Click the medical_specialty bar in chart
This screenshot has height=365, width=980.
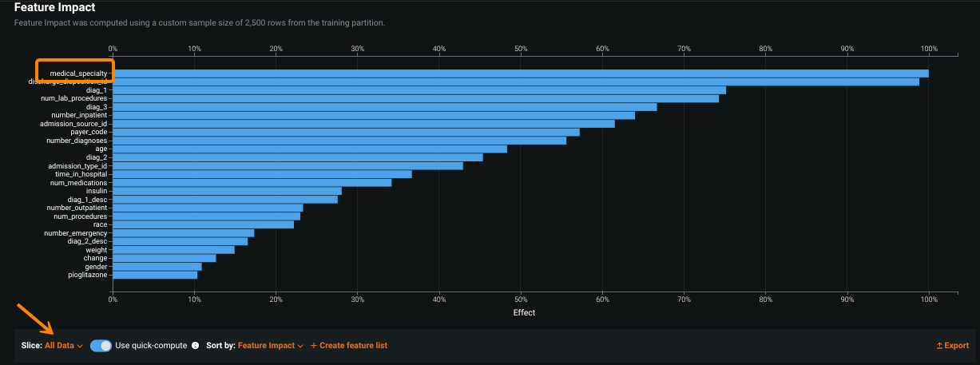tap(519, 73)
